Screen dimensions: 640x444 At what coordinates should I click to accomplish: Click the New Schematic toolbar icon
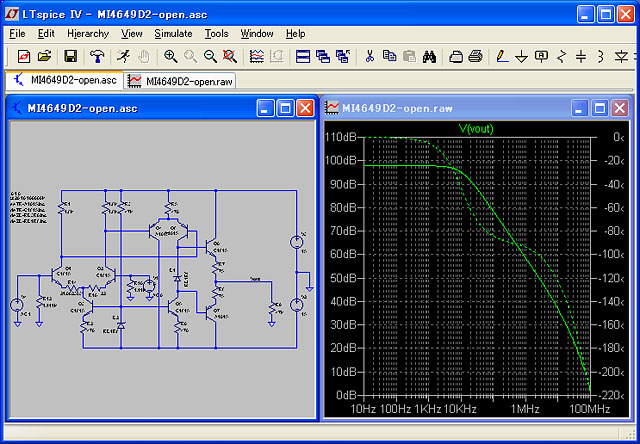click(x=24, y=56)
